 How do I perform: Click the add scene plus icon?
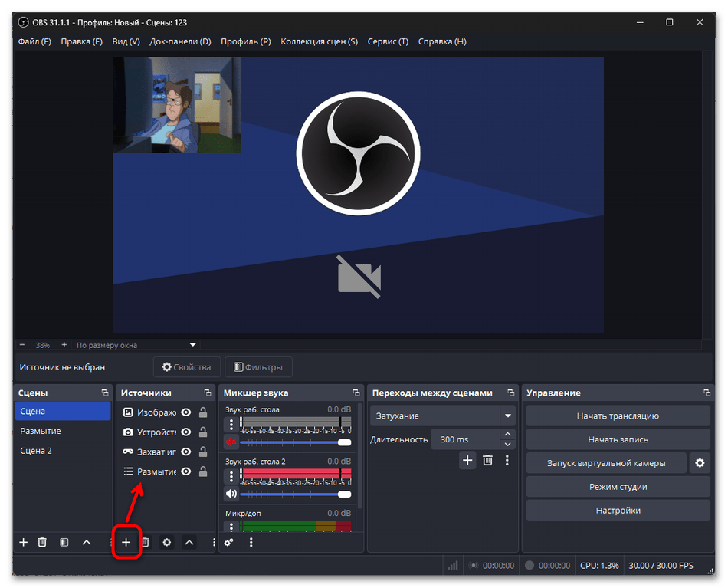[x=23, y=542]
